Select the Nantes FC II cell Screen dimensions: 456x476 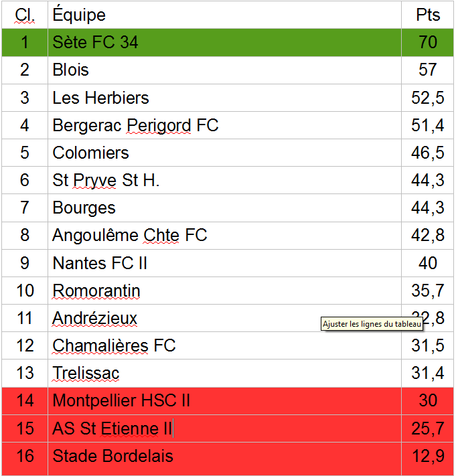pyautogui.click(x=100, y=263)
